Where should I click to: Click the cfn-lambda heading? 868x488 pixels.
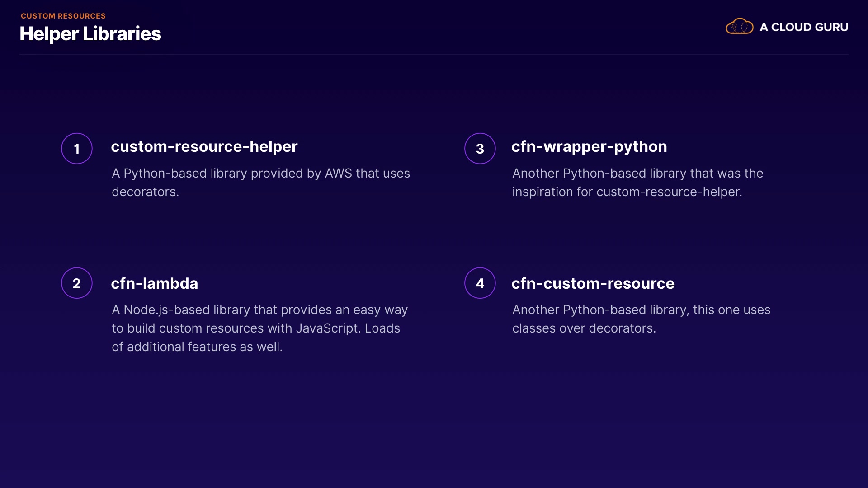[x=155, y=283]
